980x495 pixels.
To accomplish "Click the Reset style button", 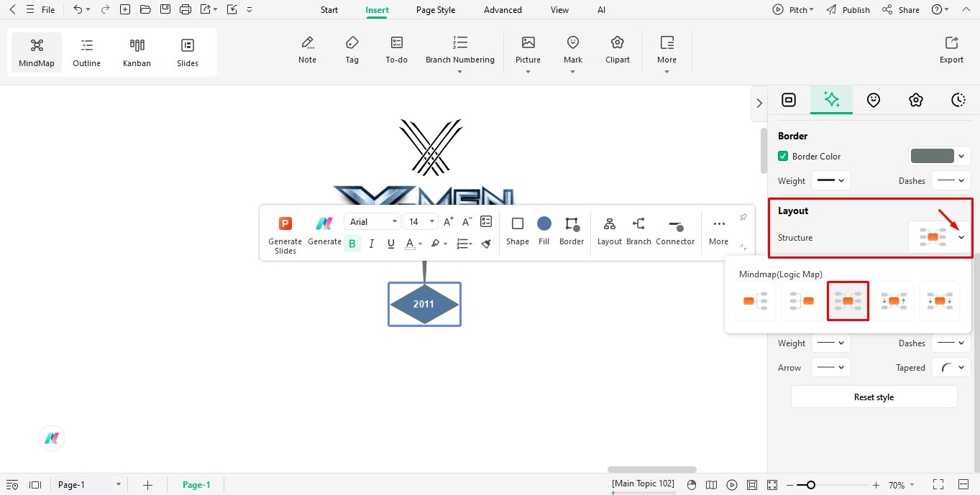I will [874, 397].
